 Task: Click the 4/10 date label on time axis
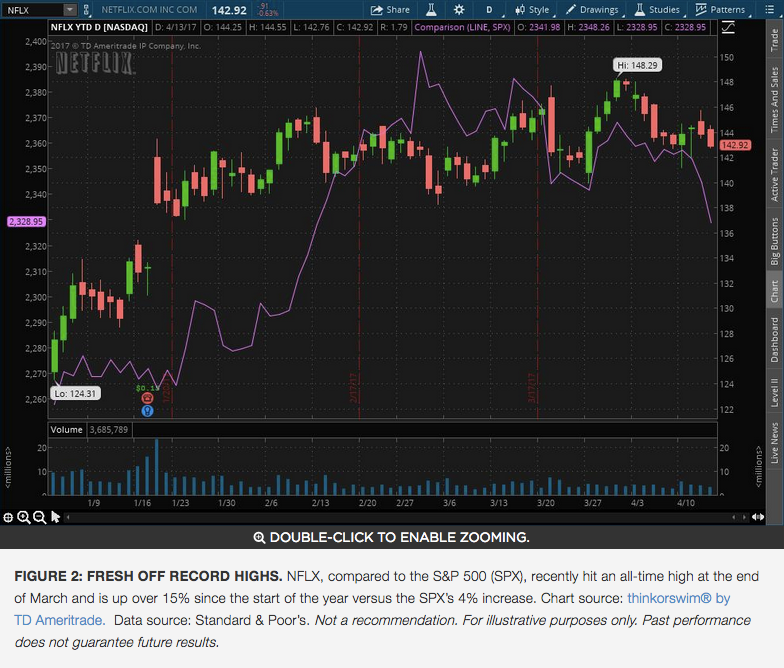[686, 502]
